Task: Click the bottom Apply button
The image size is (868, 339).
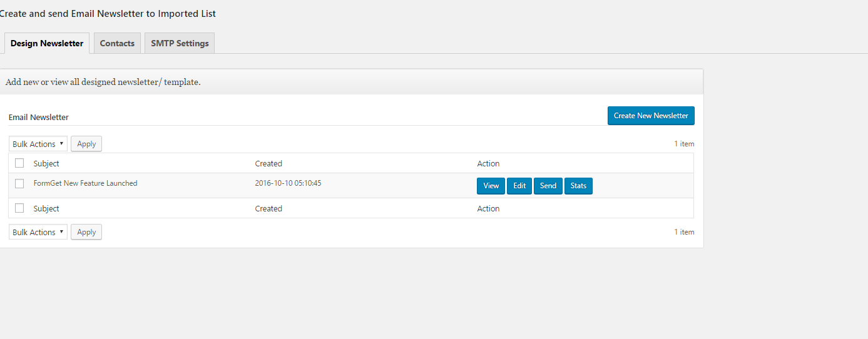Action: pyautogui.click(x=86, y=232)
